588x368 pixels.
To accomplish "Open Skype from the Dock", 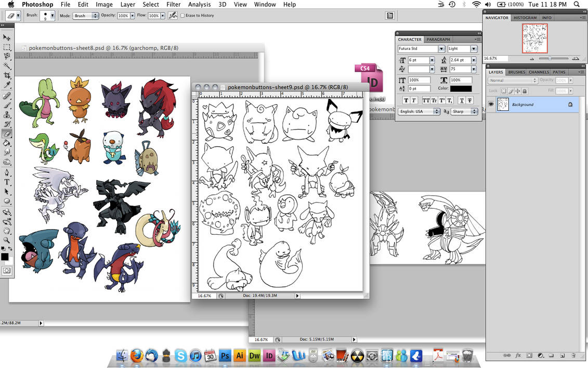I will point(181,355).
